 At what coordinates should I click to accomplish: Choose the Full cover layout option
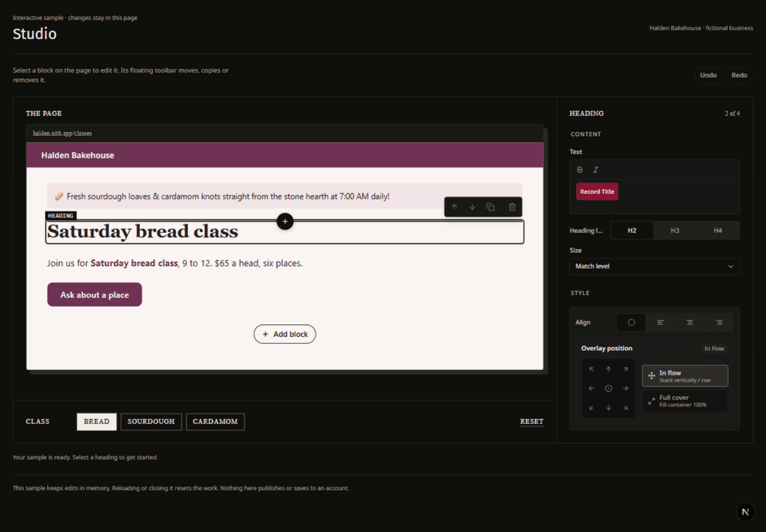pyautogui.click(x=685, y=401)
